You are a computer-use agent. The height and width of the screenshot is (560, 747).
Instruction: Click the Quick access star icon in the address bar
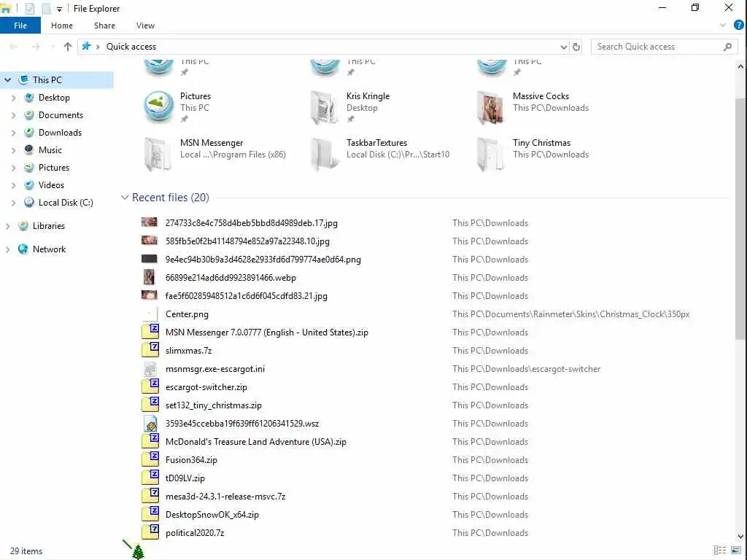click(x=86, y=46)
